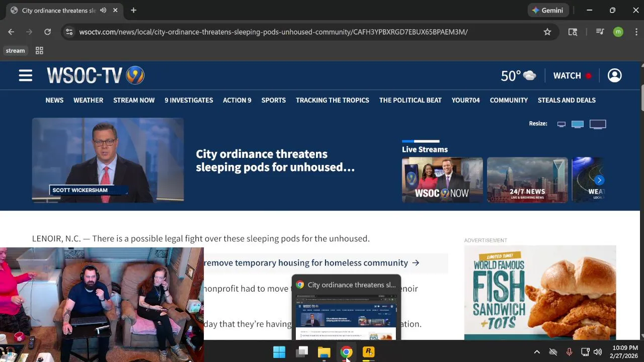
Task: Open the stream bookmark
Action: click(15, 50)
